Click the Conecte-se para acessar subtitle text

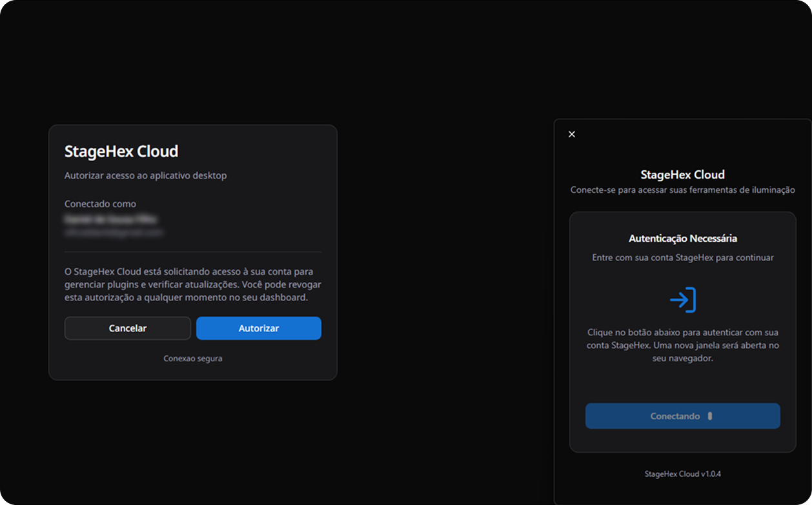pos(682,190)
